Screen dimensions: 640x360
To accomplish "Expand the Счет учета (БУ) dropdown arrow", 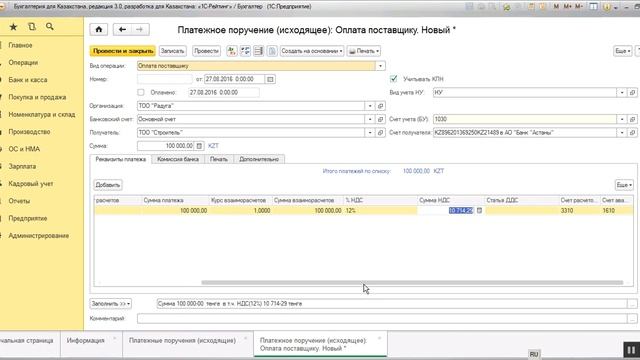I will [x=622, y=119].
